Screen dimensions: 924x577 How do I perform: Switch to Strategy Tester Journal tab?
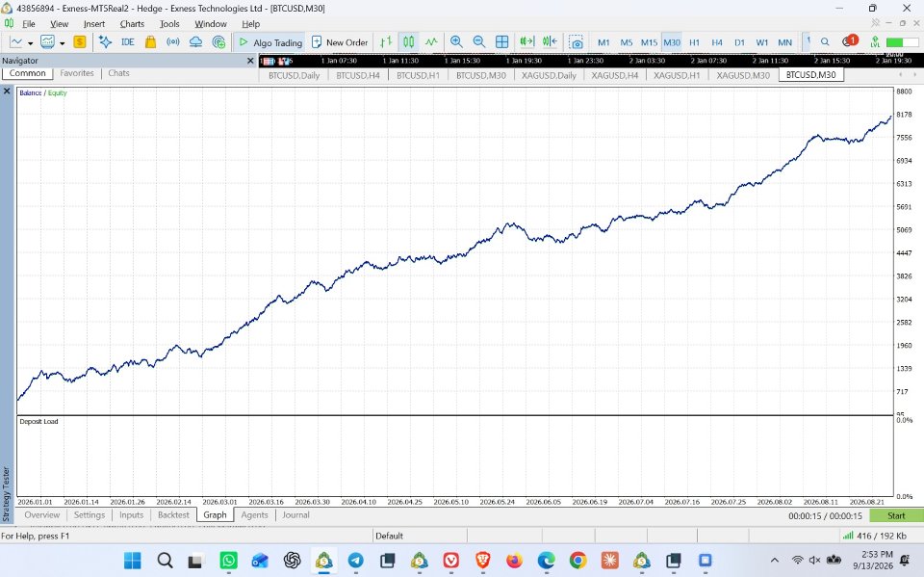295,515
